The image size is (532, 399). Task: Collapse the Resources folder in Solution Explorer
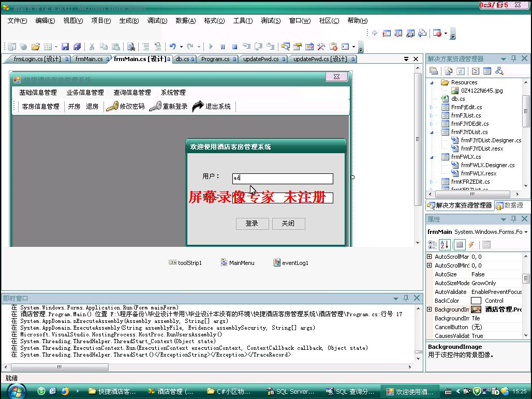click(432, 82)
